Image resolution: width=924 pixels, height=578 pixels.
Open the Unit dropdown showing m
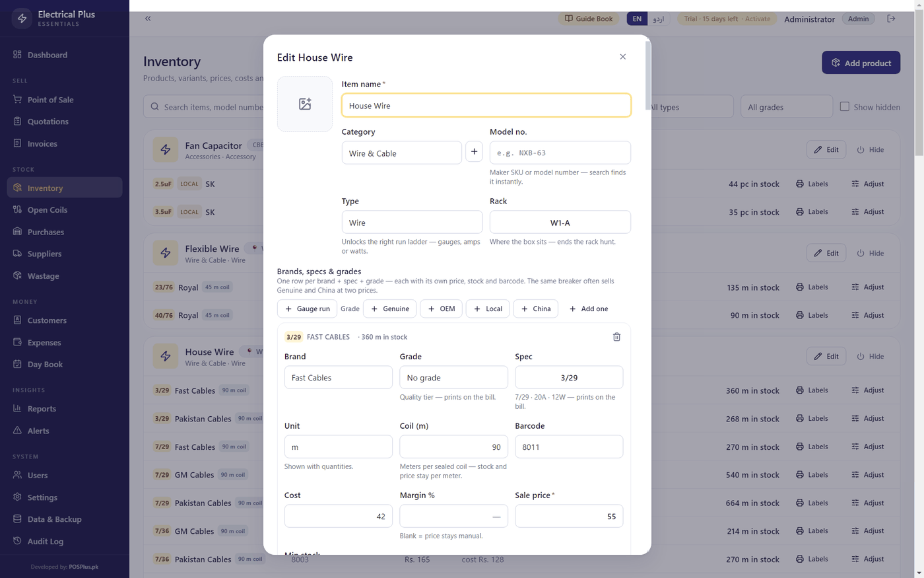tap(339, 447)
